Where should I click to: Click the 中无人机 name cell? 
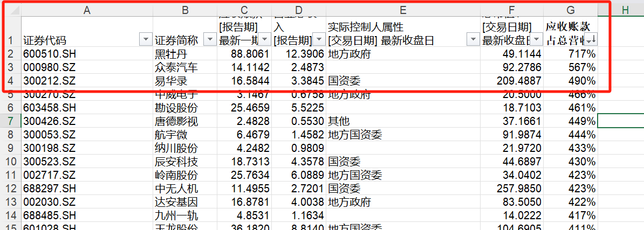pos(185,189)
